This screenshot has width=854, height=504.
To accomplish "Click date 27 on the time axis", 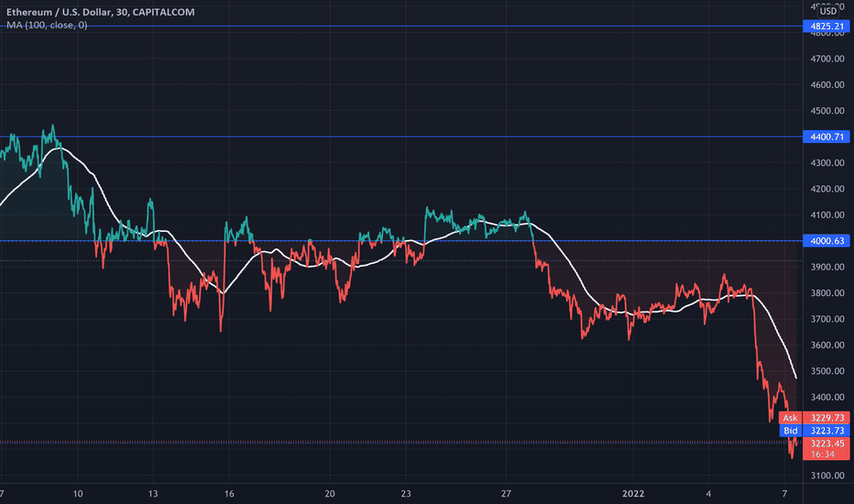I will [507, 494].
